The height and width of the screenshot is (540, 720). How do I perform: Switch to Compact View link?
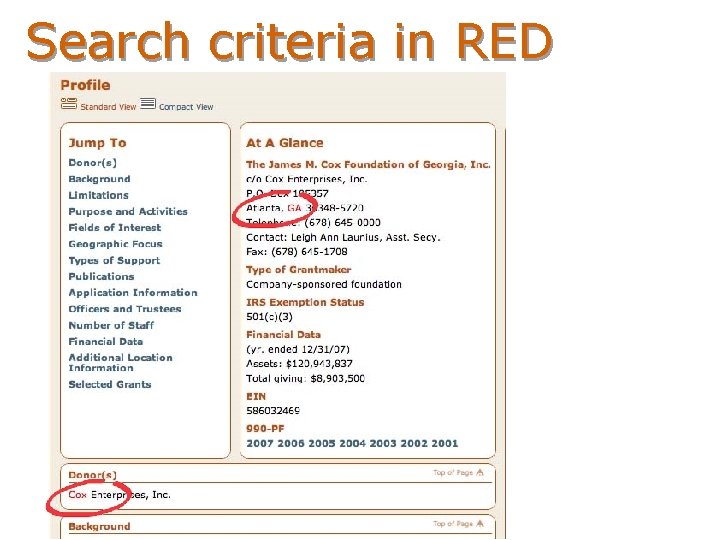click(186, 107)
